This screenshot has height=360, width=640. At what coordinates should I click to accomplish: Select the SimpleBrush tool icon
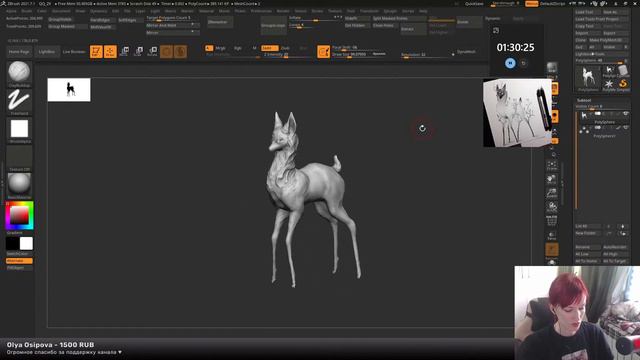(x=623, y=84)
